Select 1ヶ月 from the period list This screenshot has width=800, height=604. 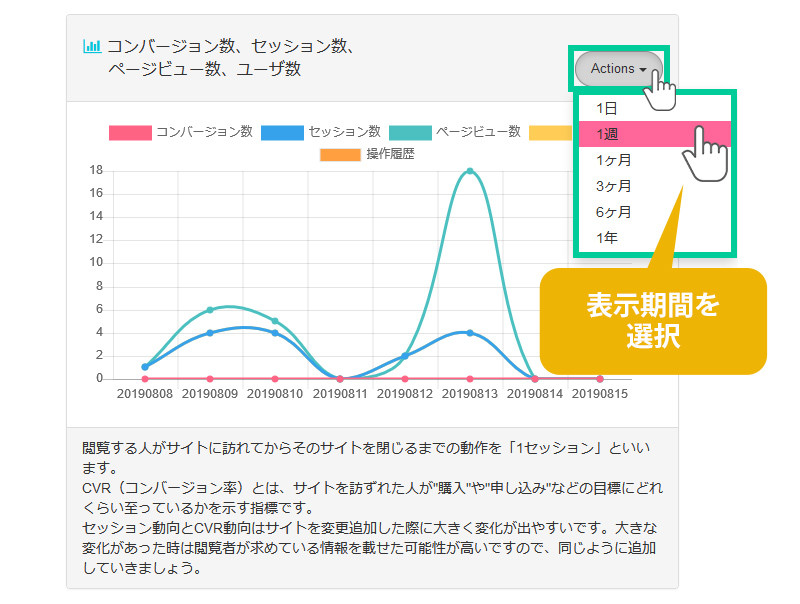pyautogui.click(x=613, y=160)
